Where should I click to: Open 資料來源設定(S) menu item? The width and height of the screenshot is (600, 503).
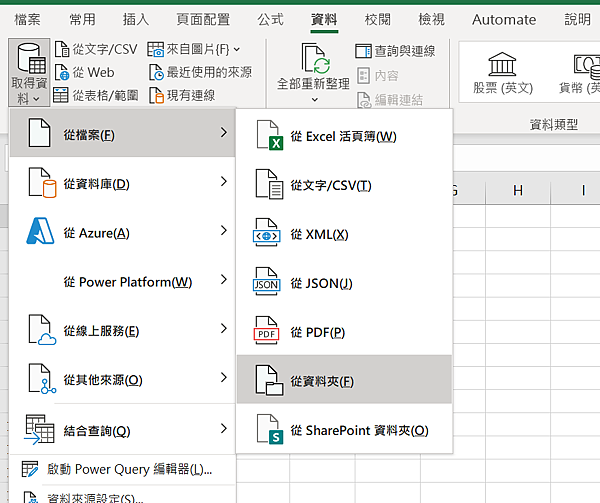122,496
